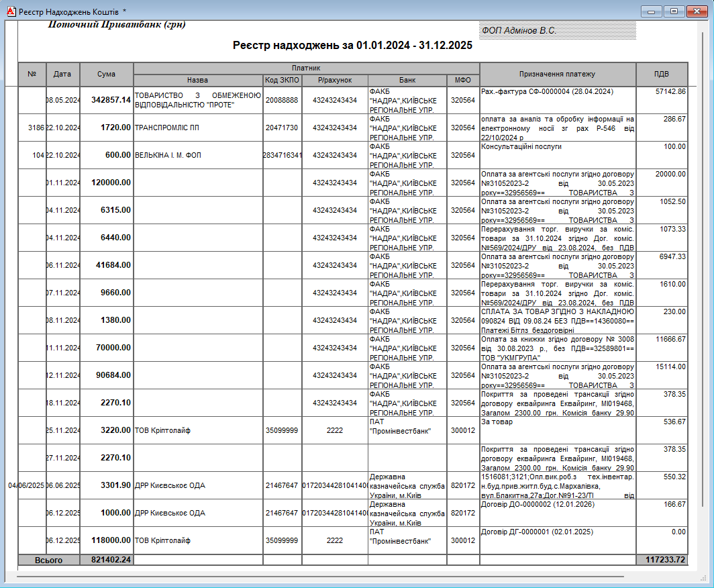
Task: Select the Код ЗКПО column header
Action: click(281, 80)
